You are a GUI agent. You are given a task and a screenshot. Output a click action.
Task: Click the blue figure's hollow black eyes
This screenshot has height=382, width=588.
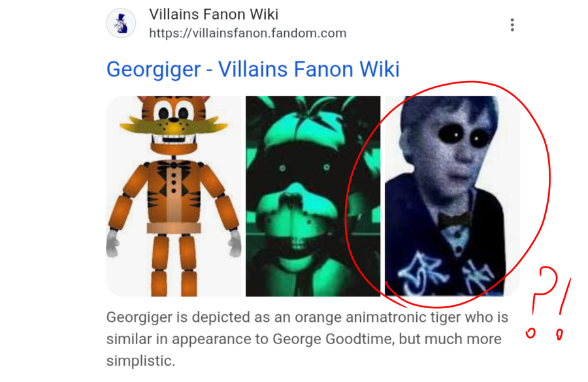(463, 135)
